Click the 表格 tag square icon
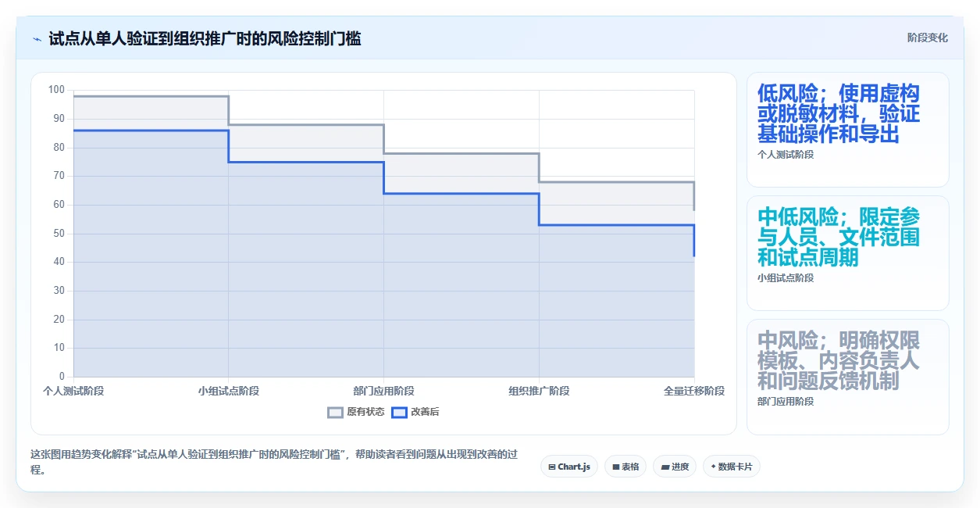The height and width of the screenshot is (508, 980). point(616,467)
